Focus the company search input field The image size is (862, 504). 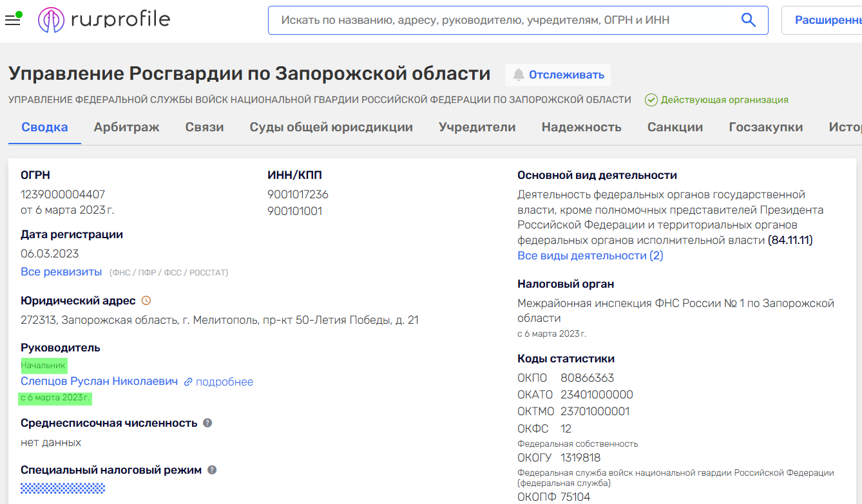(503, 20)
